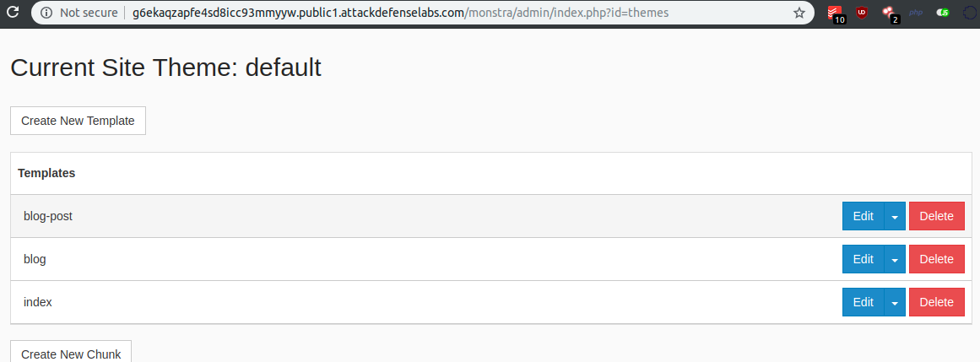Toggle the JavaScript switch extension
The image size is (980, 362).
[x=943, y=13]
